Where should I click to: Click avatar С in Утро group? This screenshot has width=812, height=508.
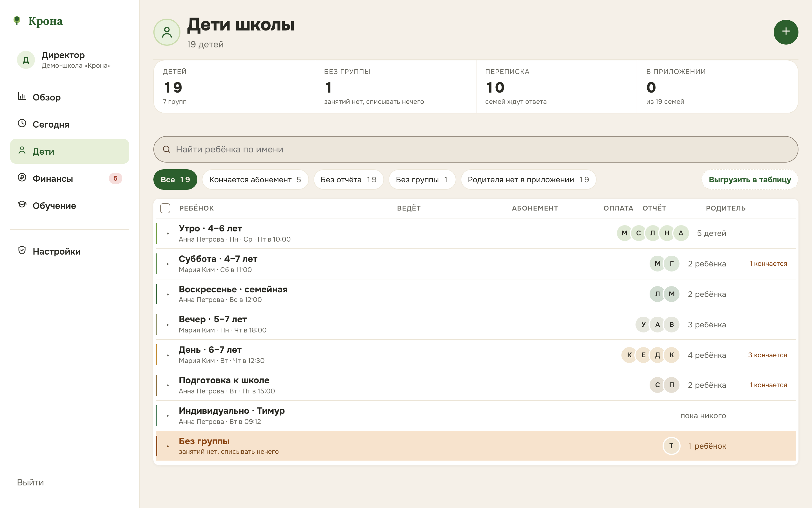639,233
